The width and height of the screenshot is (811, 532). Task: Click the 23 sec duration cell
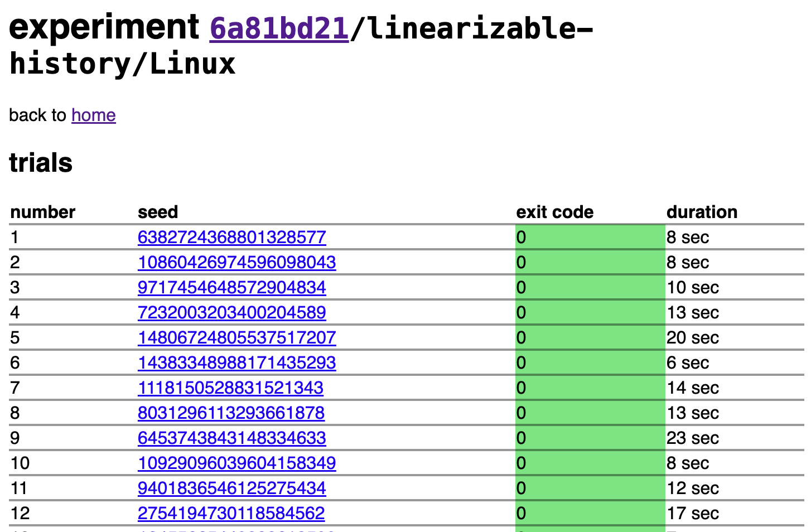pyautogui.click(x=692, y=438)
